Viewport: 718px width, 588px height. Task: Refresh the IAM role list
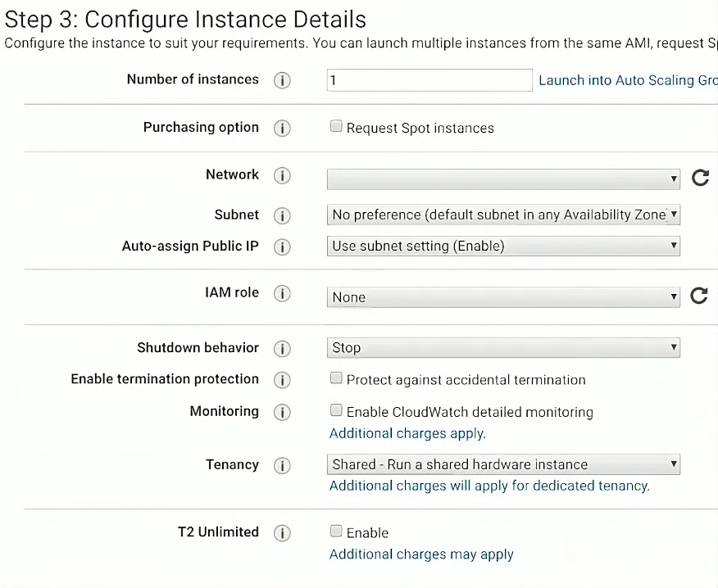pos(699,296)
